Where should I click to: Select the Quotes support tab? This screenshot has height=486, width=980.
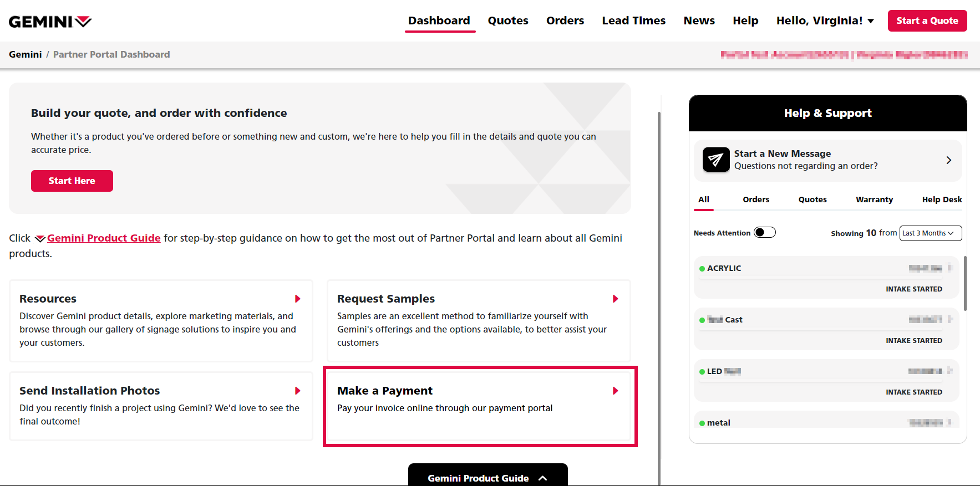pyautogui.click(x=813, y=199)
